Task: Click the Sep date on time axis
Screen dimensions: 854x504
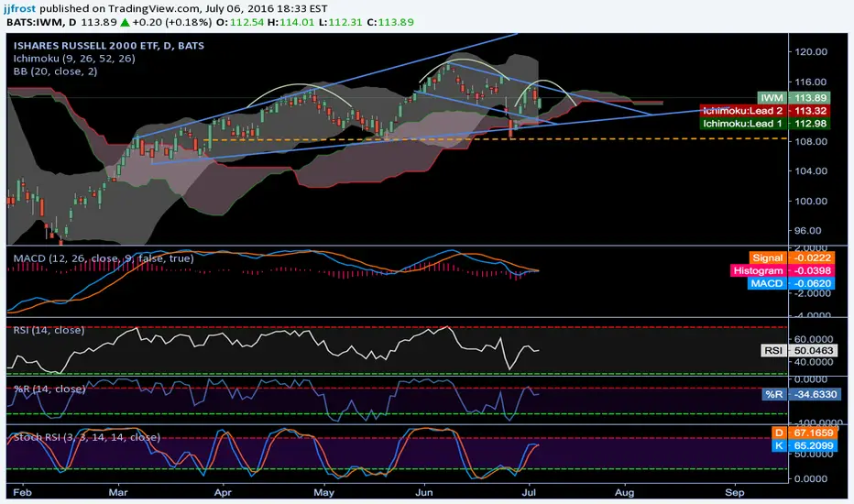Action: tap(735, 493)
